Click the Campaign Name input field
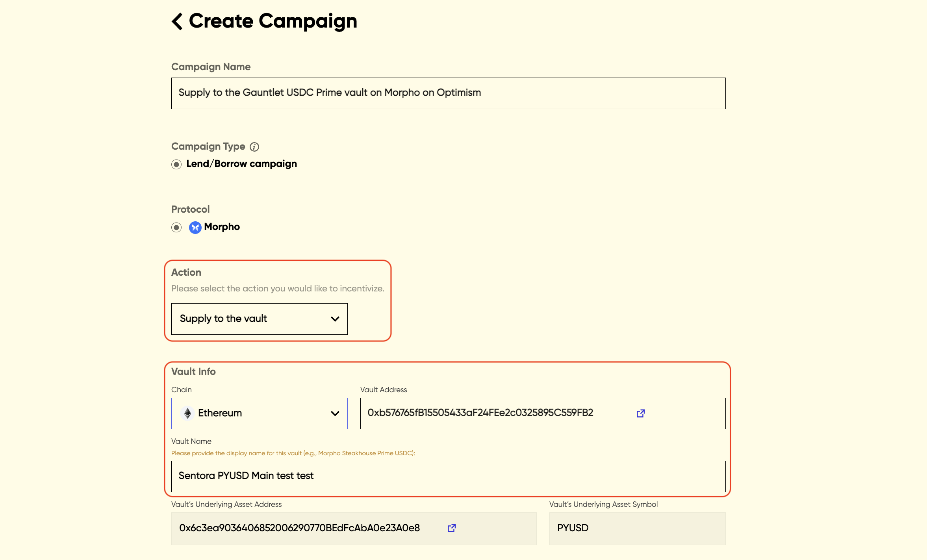The image size is (927, 560). (448, 93)
